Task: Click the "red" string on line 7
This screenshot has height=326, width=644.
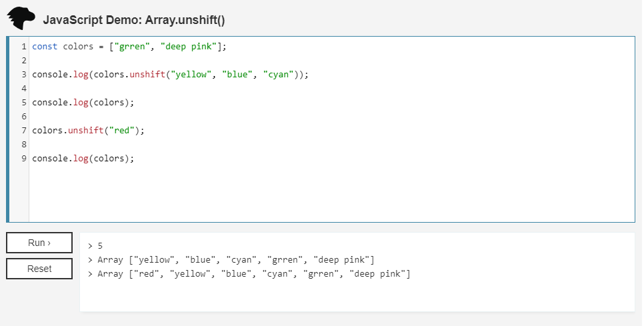Action: (124, 131)
